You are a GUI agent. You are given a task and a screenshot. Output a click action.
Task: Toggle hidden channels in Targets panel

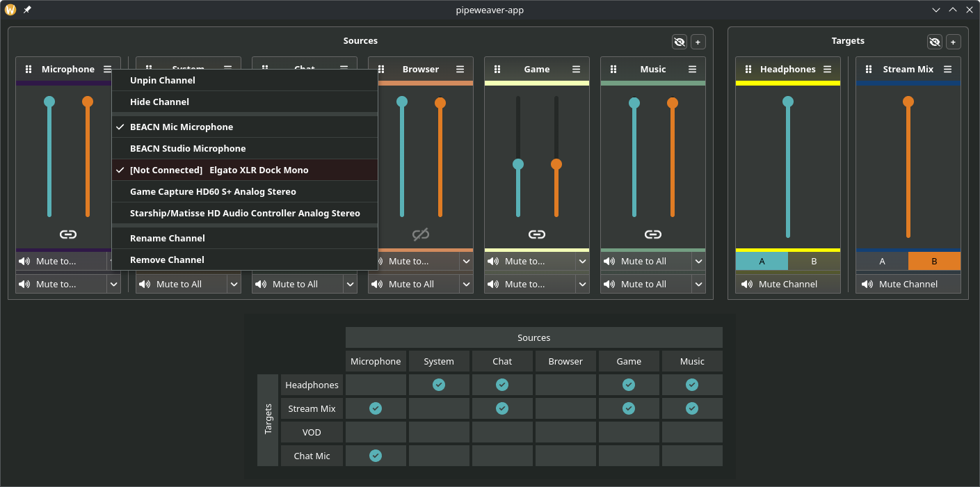(x=935, y=42)
